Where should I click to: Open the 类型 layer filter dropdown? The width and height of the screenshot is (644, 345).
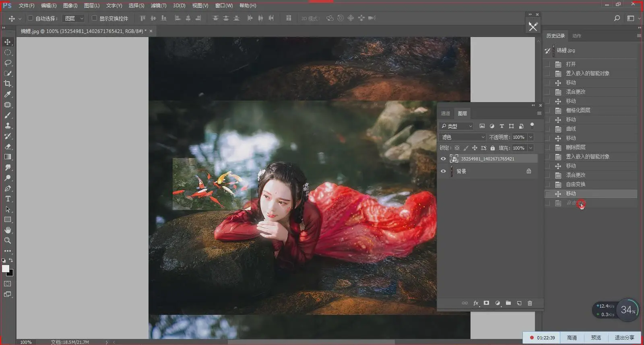click(x=456, y=126)
